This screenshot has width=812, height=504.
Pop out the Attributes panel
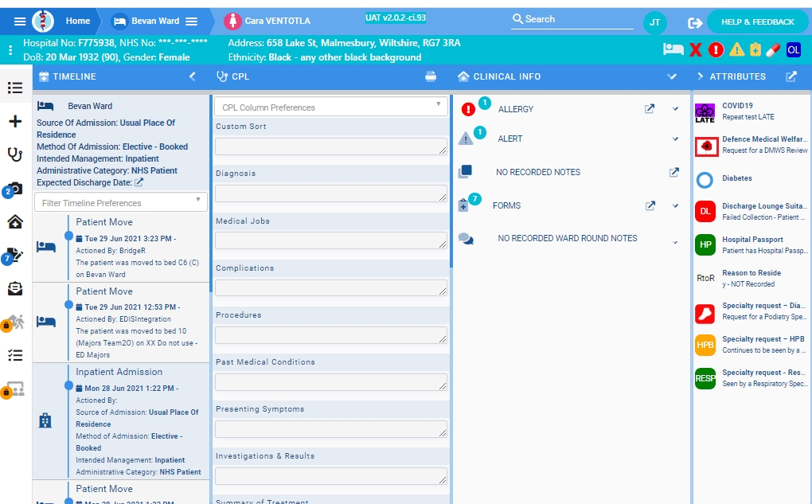click(x=791, y=76)
